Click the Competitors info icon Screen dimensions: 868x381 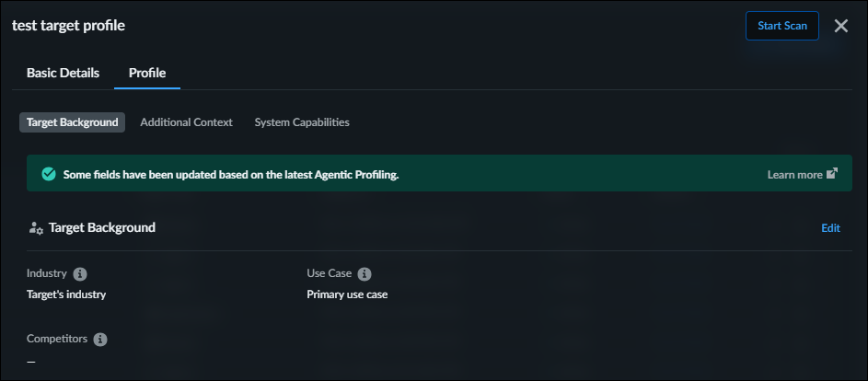coord(100,339)
